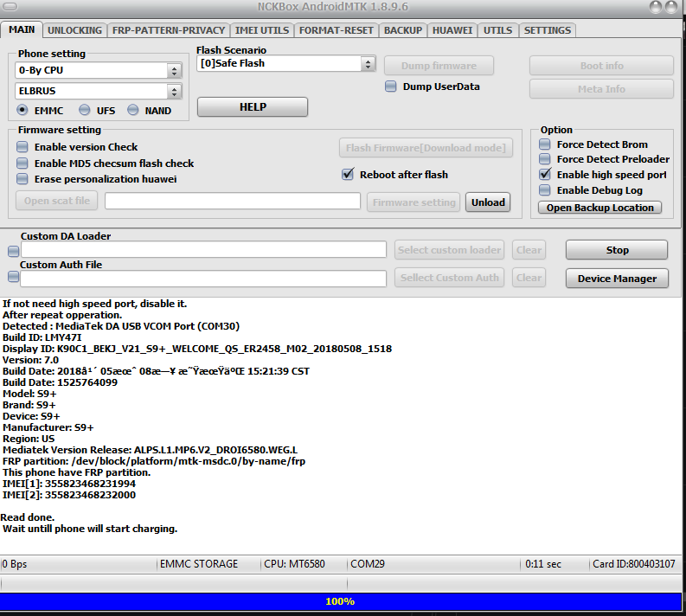Open the UTILS tab

498,30
